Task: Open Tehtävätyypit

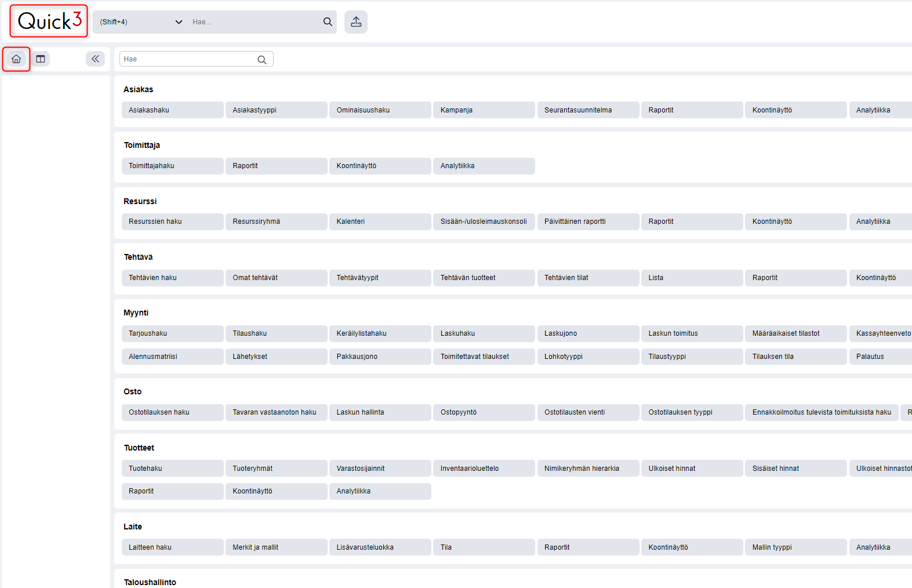Action: click(x=380, y=278)
